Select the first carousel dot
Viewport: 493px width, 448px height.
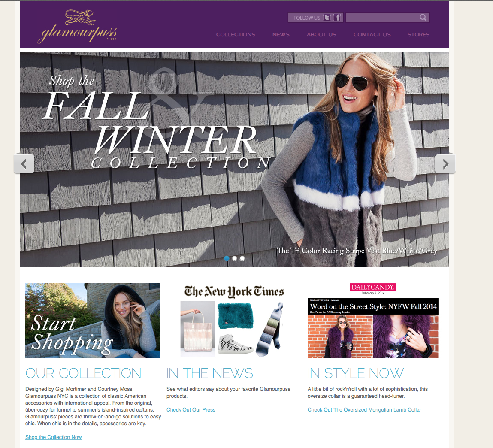(227, 258)
